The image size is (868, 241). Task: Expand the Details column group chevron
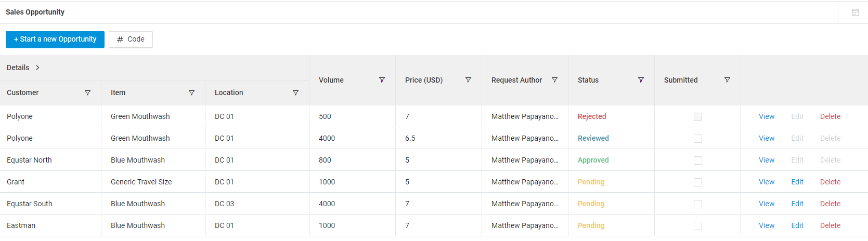coord(37,68)
